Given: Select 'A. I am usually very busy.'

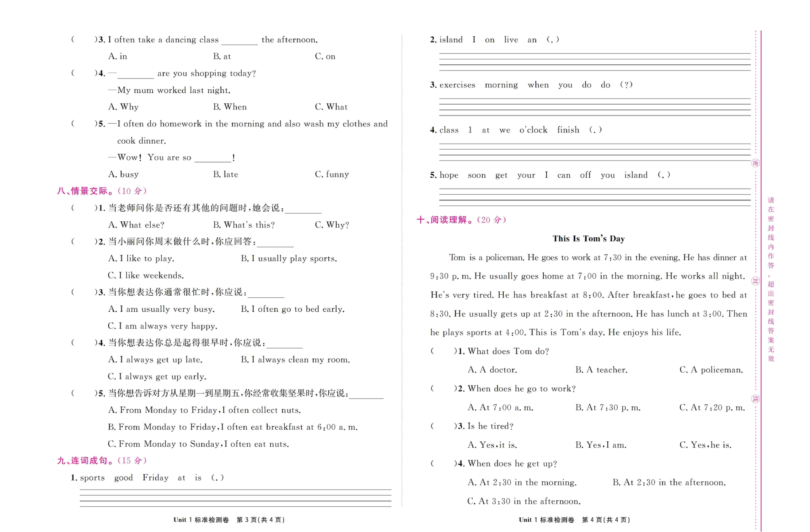Looking at the screenshot, I should coord(161,309).
